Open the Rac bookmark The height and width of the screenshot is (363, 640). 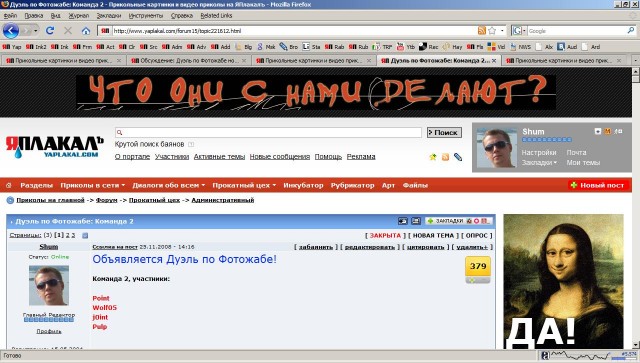(x=429, y=47)
